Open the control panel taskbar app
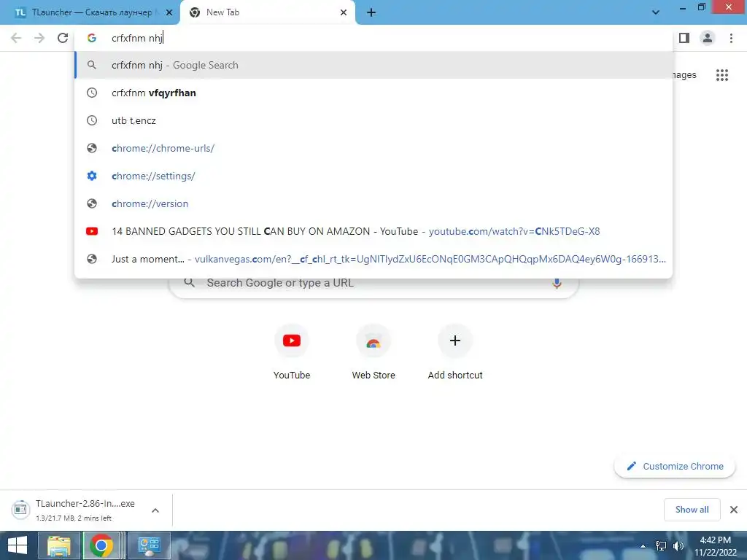The width and height of the screenshot is (747, 560). pos(149,545)
